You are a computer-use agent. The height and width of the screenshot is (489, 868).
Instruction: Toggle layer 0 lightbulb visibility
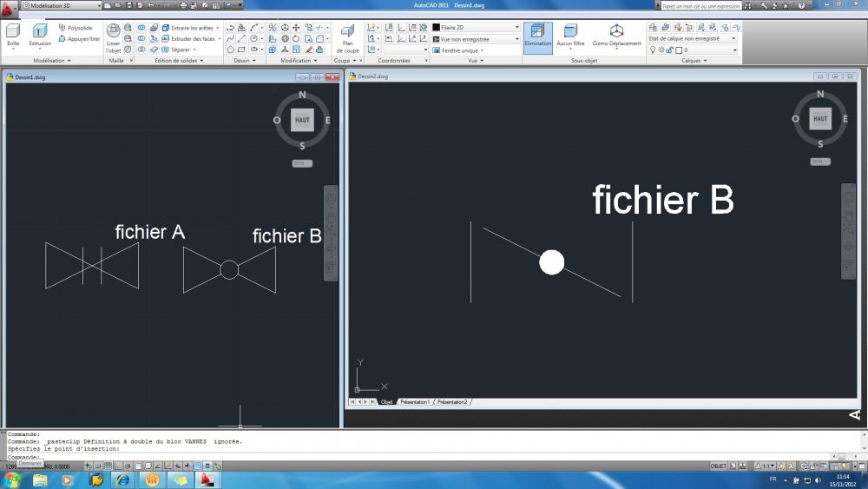click(x=653, y=50)
